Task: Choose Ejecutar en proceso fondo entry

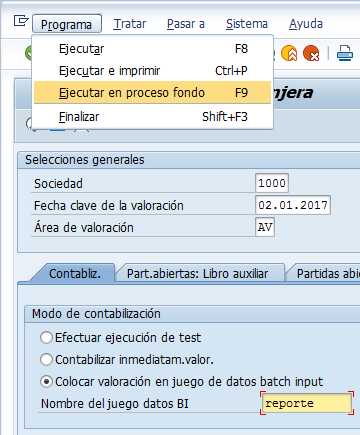Action: click(x=153, y=93)
